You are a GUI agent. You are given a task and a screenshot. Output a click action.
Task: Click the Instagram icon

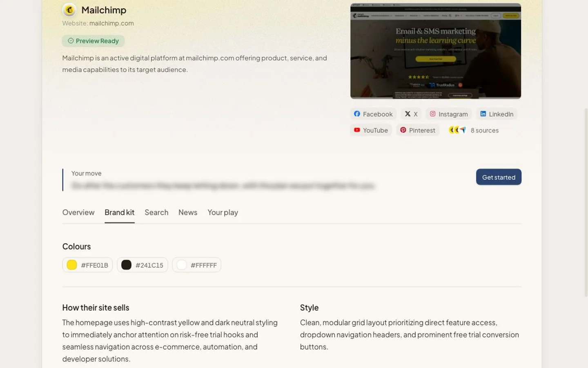click(432, 114)
